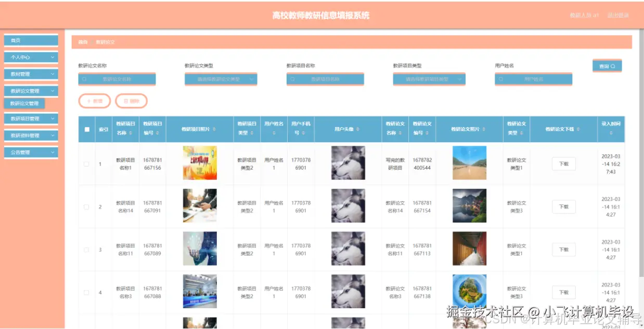Check the checkbox for row 3
Image resolution: width=644 pixels, height=329 pixels.
(x=87, y=249)
